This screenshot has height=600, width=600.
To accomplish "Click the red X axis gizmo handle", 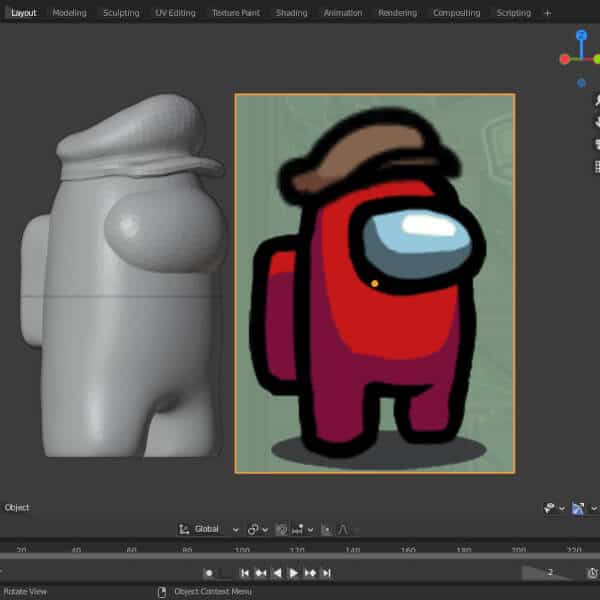I will [564, 59].
